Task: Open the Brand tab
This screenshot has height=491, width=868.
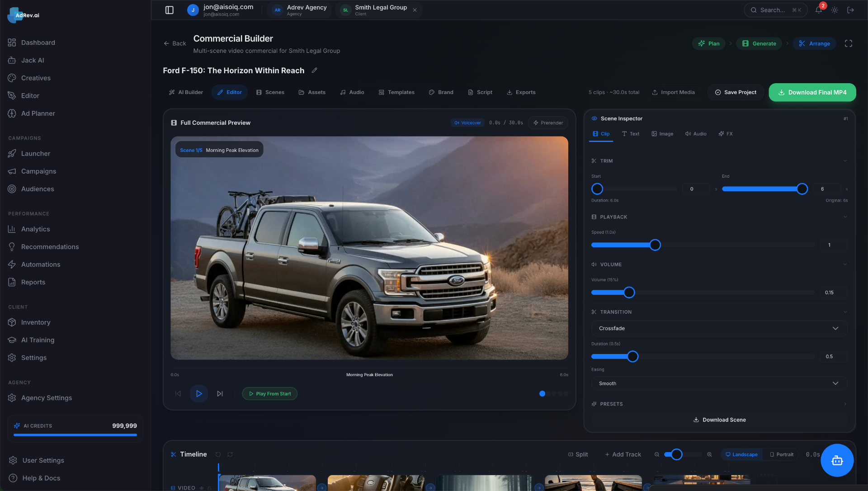Action: coord(441,92)
